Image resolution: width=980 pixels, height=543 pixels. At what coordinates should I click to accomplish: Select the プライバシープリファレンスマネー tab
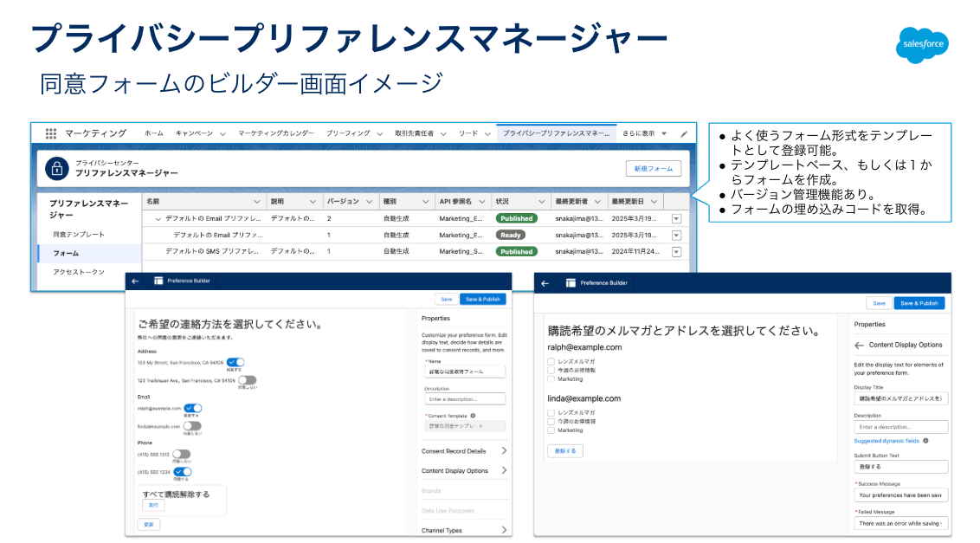pyautogui.click(x=557, y=133)
